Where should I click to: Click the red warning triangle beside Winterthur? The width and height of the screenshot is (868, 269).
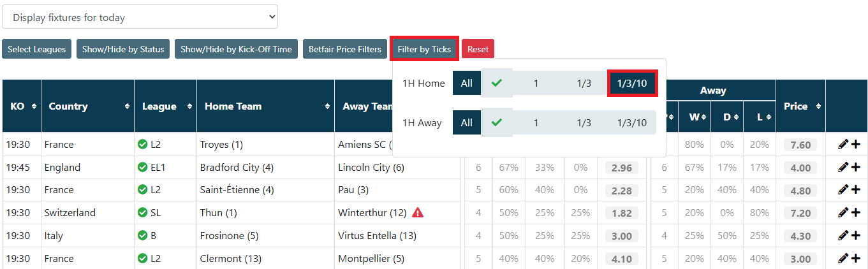pos(418,212)
